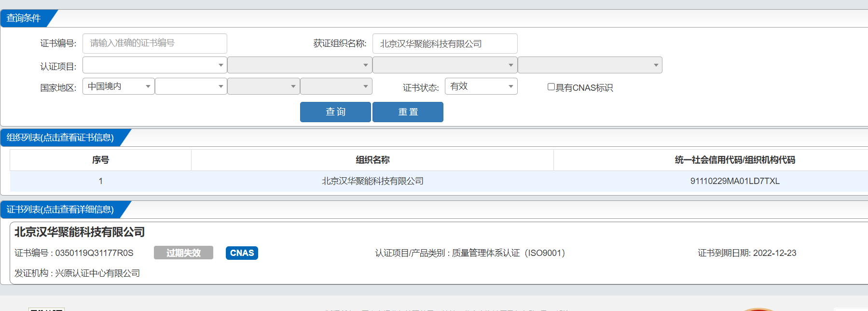Click the 查询条件 section tab
Viewport: 868px width, 311px height.
point(24,18)
